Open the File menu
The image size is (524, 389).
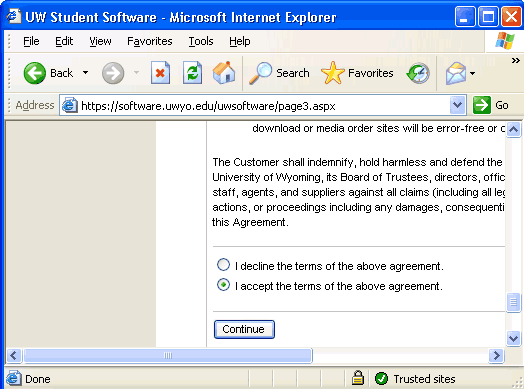point(31,41)
